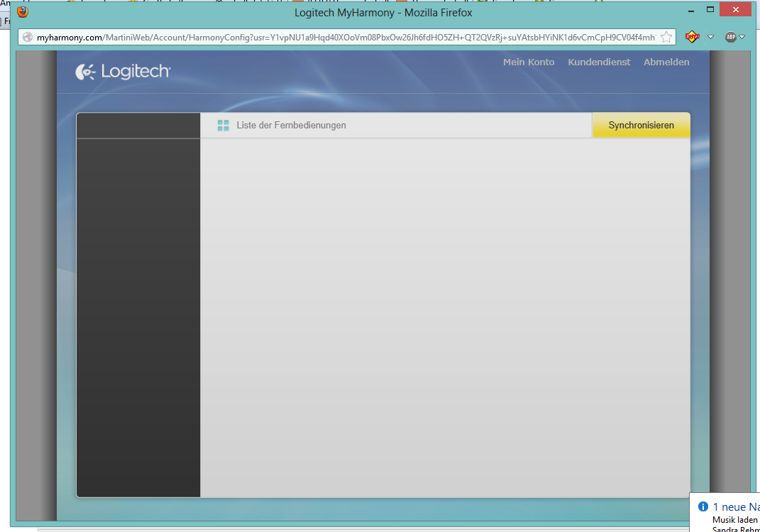
Task: Close the Firefox window
Action: 735,10
